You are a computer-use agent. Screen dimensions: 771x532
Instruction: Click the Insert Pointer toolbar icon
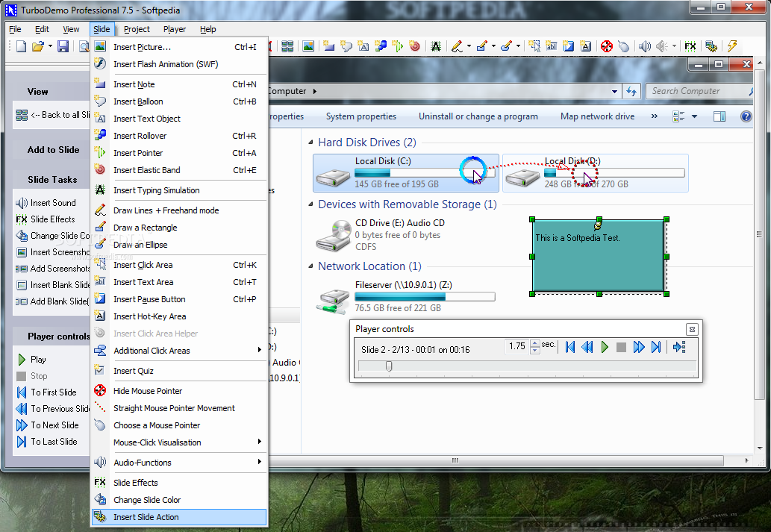tap(397, 46)
